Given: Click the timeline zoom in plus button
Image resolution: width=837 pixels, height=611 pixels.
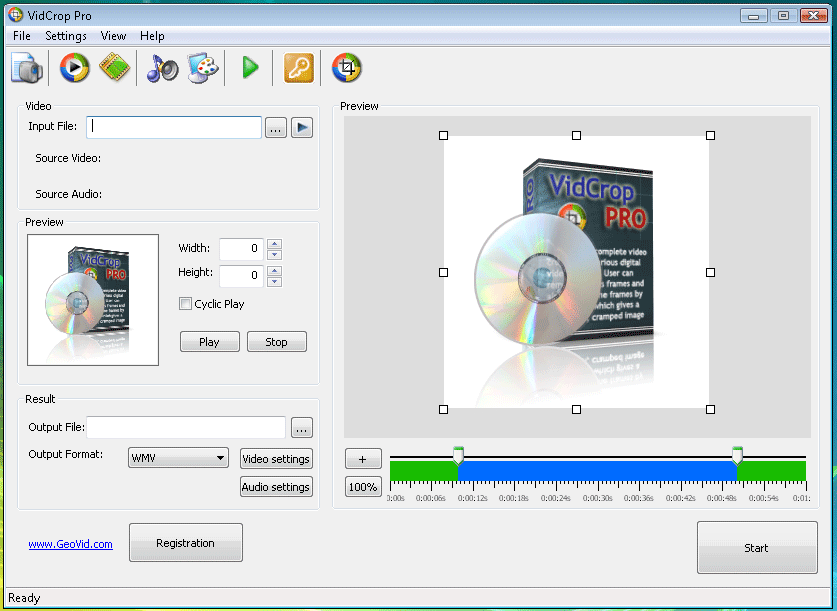Looking at the screenshot, I should [363, 458].
